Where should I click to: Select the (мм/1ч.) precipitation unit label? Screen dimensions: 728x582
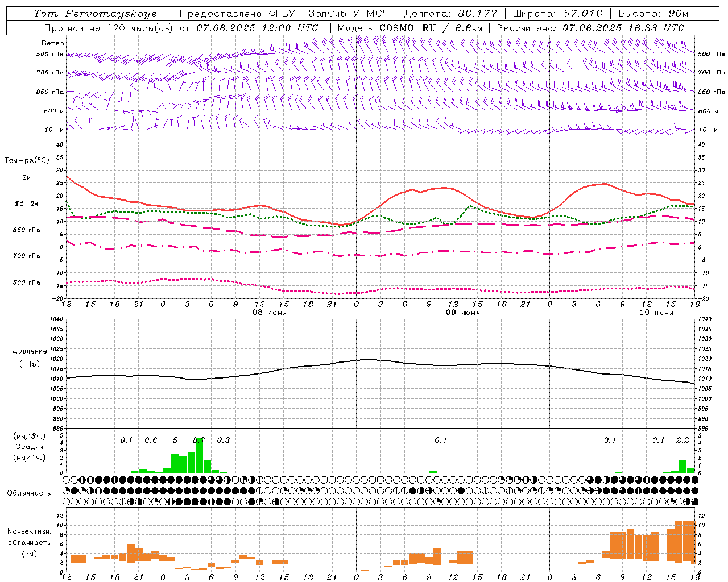tap(29, 458)
